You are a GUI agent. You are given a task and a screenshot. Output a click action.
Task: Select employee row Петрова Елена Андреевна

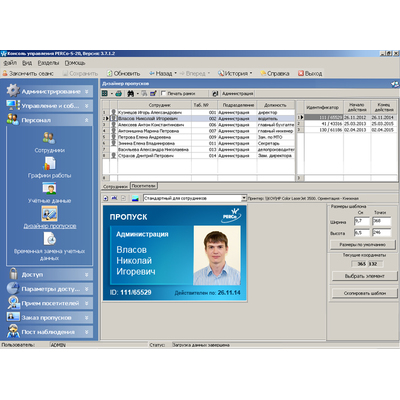coord(198,137)
